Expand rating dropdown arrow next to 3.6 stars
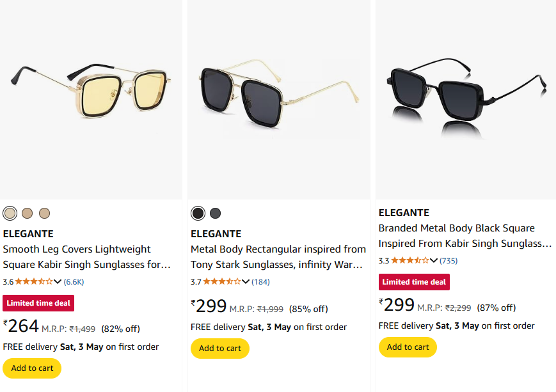Viewport: 556px width, 392px height. coord(58,281)
